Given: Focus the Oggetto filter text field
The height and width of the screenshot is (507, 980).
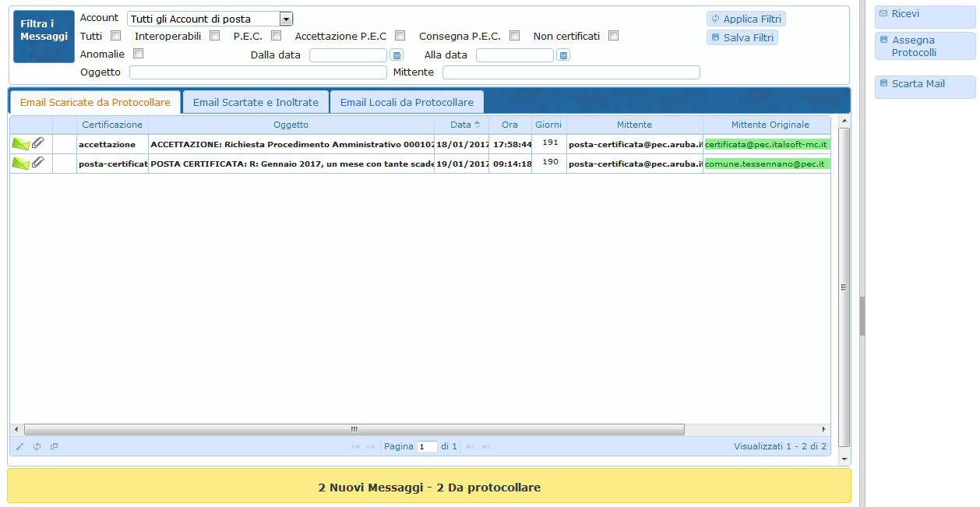Looking at the screenshot, I should [x=258, y=72].
